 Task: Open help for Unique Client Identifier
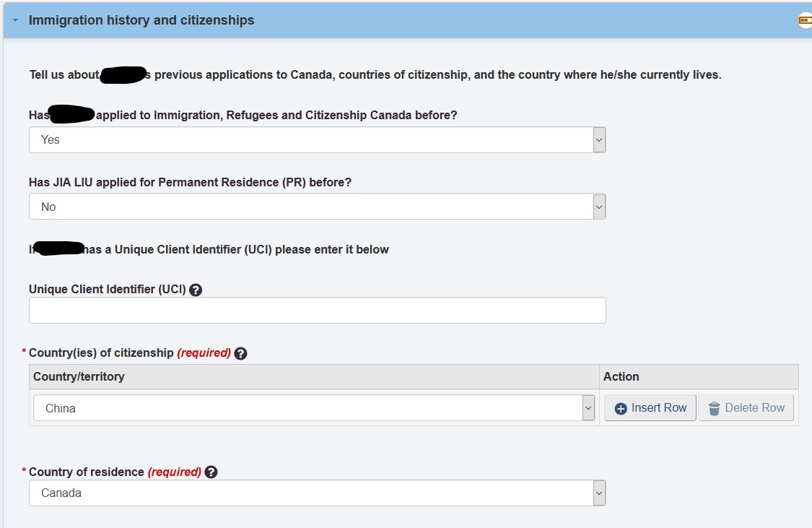pos(195,290)
